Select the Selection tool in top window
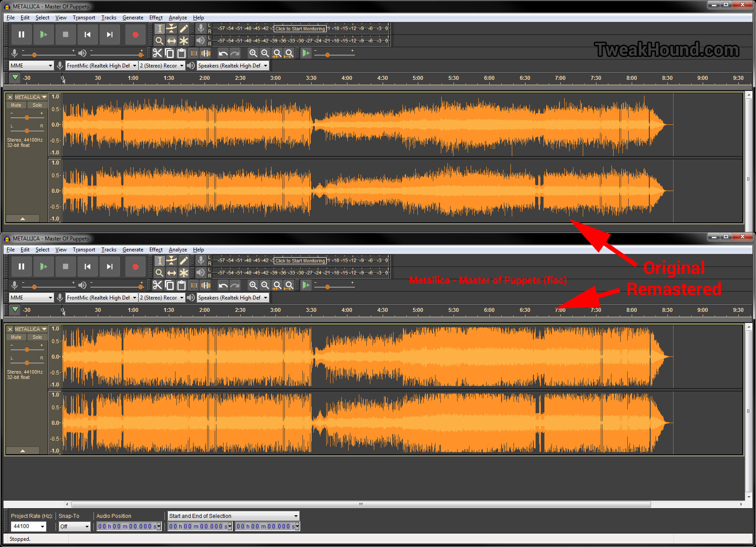 point(160,29)
